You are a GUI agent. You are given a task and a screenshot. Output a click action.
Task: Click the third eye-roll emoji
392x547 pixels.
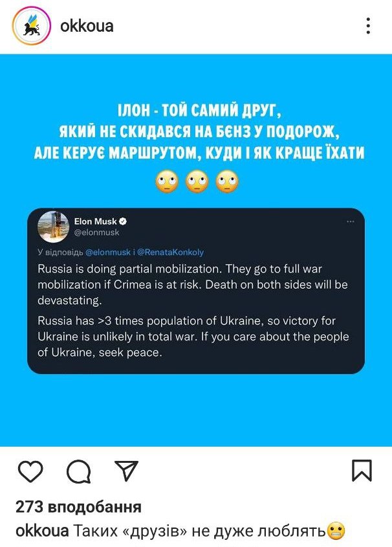[x=227, y=182]
